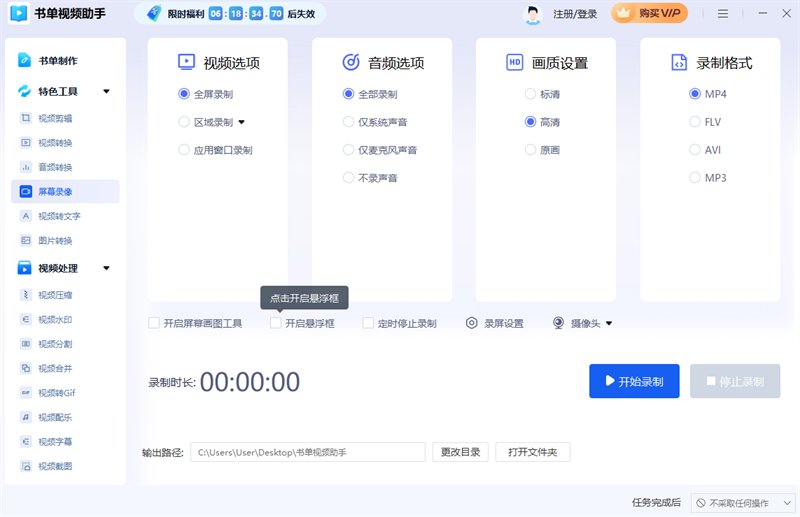Collapse the 特色工具 sidebar section

pos(106,92)
